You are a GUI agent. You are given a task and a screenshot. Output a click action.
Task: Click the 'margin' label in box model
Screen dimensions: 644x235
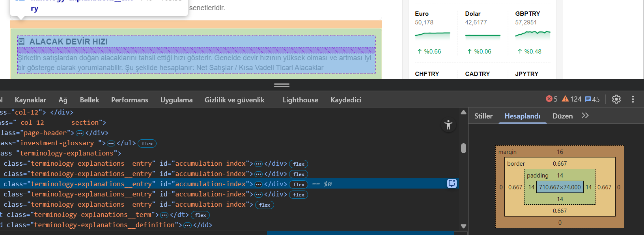pos(507,152)
